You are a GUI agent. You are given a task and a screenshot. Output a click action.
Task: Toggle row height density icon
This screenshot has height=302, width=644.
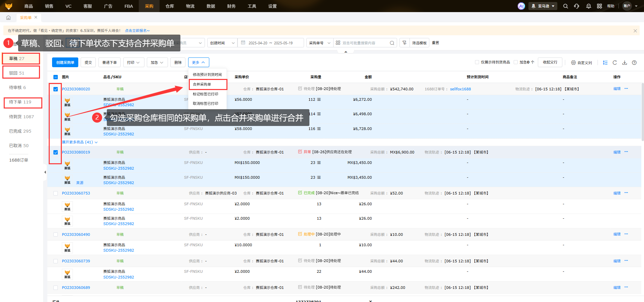pyautogui.click(x=605, y=62)
